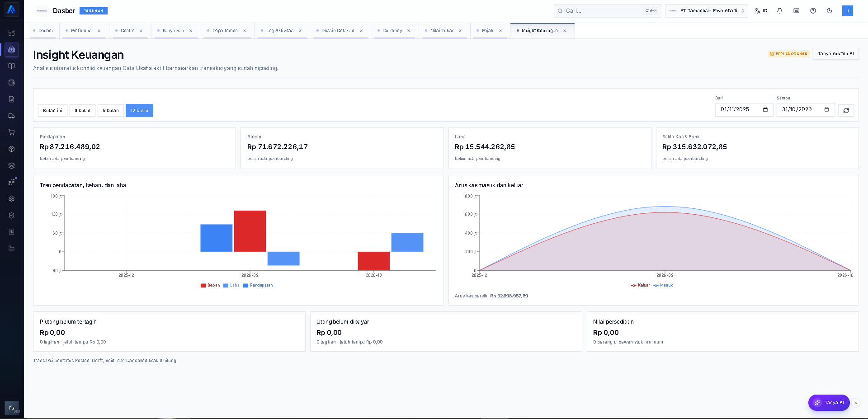Open the help question-mark icon
The image size is (868, 419).
pos(813,11)
